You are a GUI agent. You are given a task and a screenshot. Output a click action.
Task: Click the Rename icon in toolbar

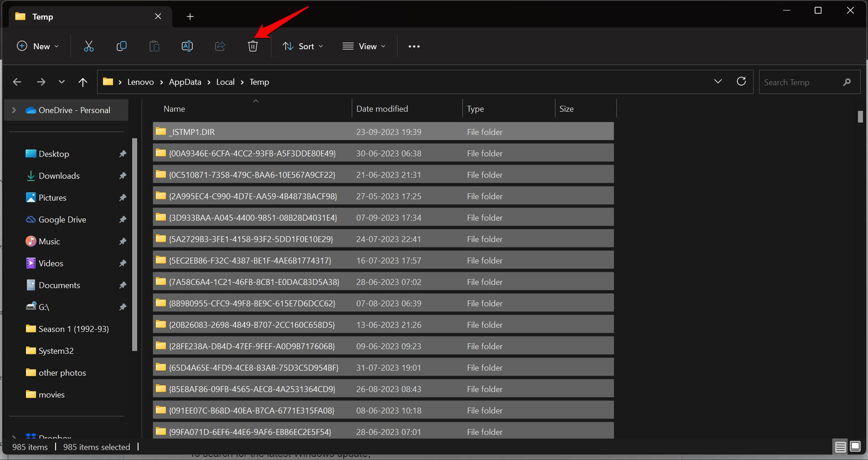187,46
